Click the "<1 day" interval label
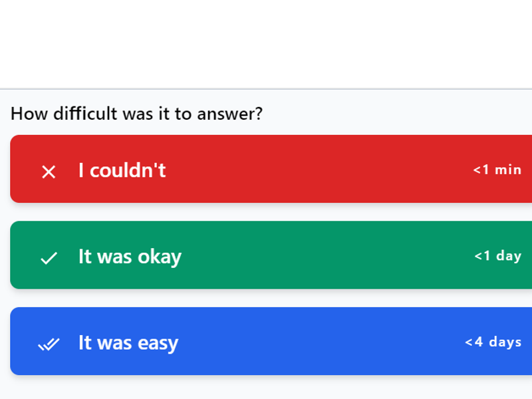The width and height of the screenshot is (532, 399). [498, 255]
